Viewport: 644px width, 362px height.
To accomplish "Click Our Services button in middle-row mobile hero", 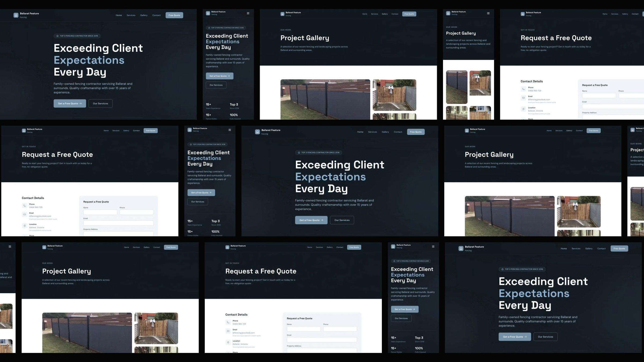I will 198,202.
